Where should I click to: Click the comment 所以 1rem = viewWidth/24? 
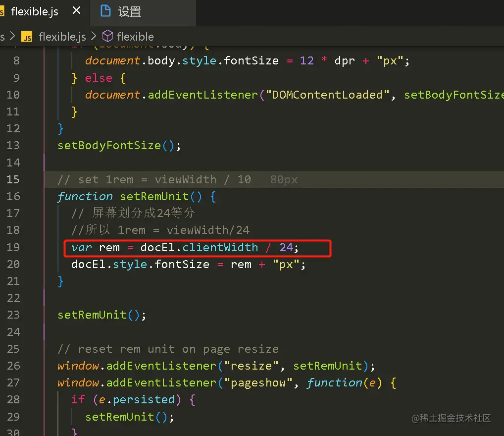(x=160, y=230)
